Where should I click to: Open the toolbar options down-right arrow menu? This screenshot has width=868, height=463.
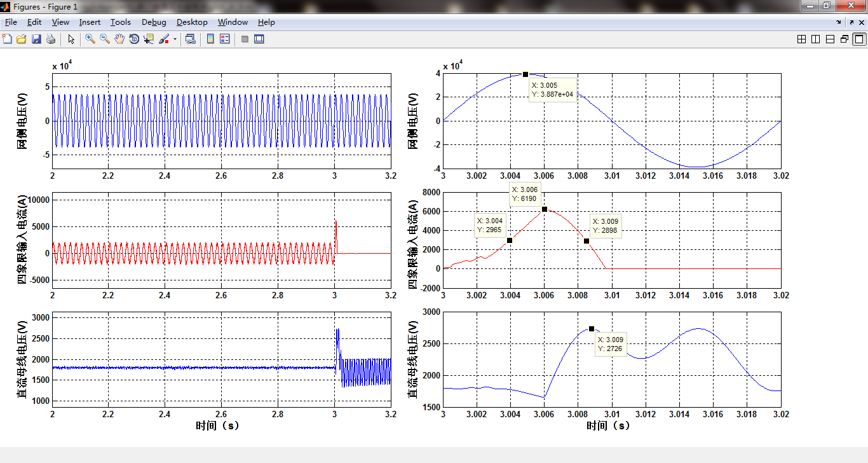[x=839, y=22]
